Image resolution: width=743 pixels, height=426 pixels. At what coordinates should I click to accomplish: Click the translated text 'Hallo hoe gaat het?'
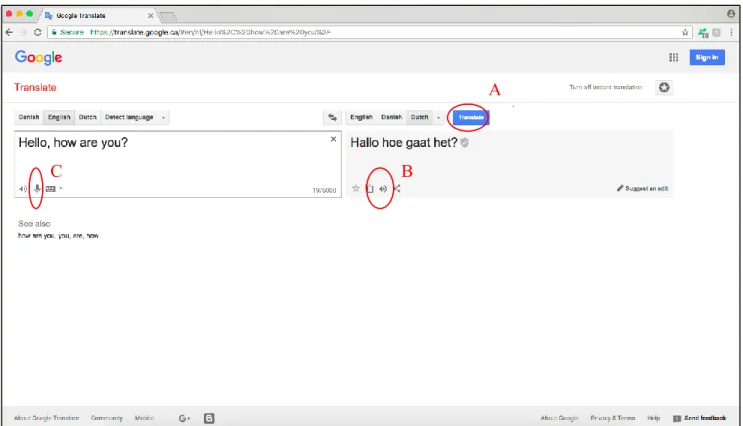(404, 142)
